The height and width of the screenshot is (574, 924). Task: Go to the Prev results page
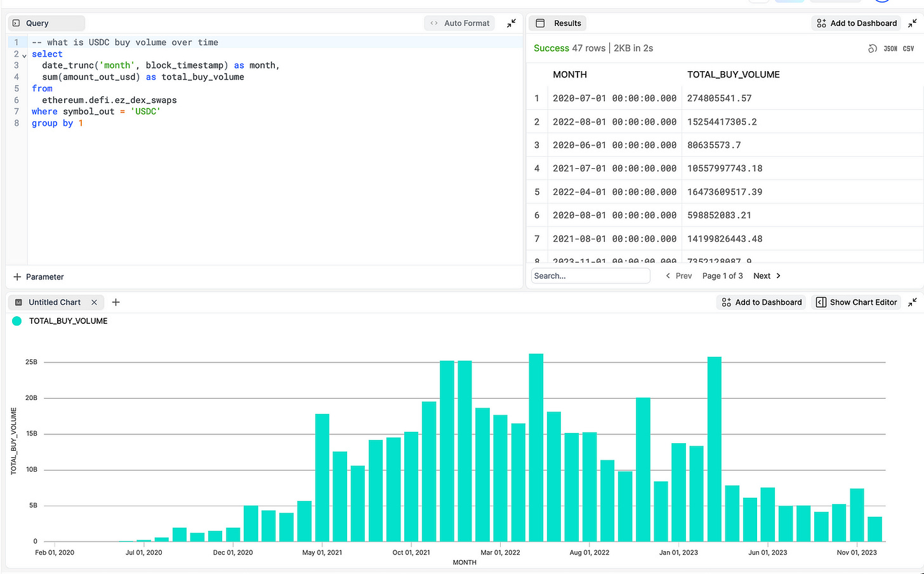coord(678,276)
